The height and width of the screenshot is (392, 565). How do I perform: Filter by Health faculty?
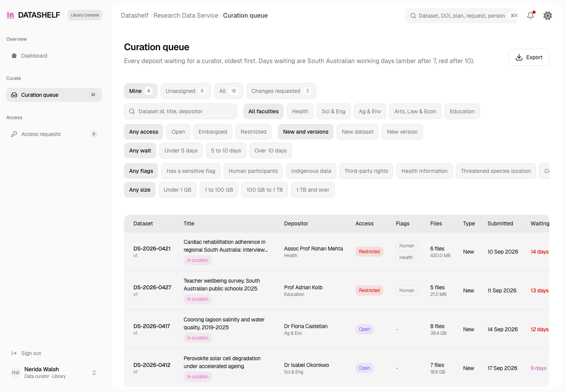pyautogui.click(x=300, y=111)
